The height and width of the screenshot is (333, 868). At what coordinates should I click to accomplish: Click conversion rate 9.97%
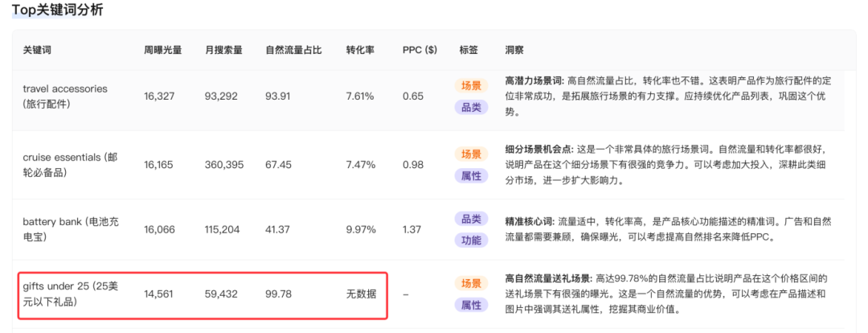(x=361, y=229)
